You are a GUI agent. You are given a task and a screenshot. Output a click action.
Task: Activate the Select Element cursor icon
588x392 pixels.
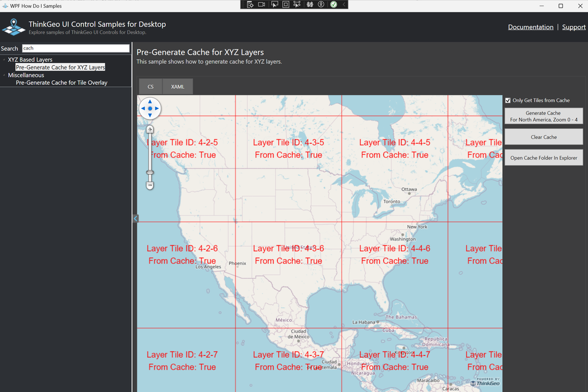[x=275, y=5]
